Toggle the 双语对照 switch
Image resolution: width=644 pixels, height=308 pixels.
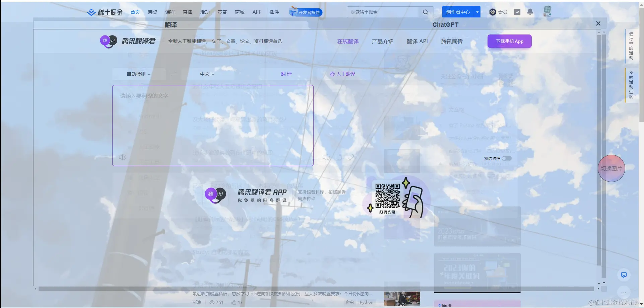(x=507, y=158)
